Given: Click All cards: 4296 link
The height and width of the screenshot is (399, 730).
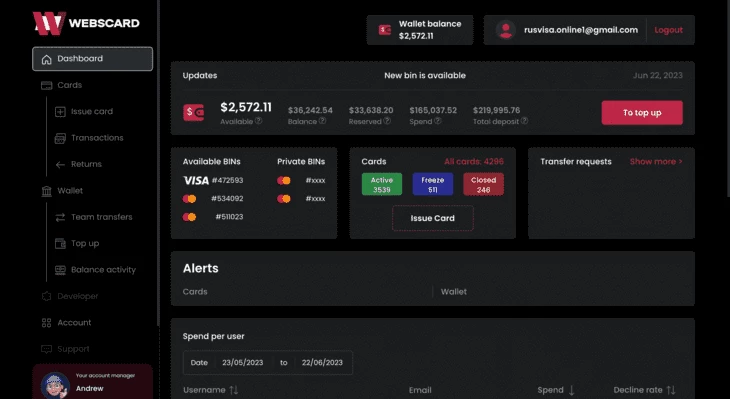Looking at the screenshot, I should 473,162.
